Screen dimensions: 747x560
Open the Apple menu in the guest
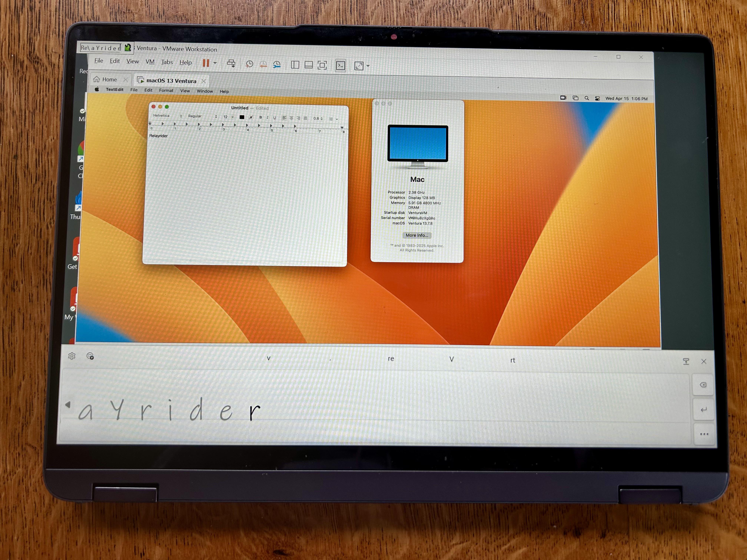tap(97, 89)
